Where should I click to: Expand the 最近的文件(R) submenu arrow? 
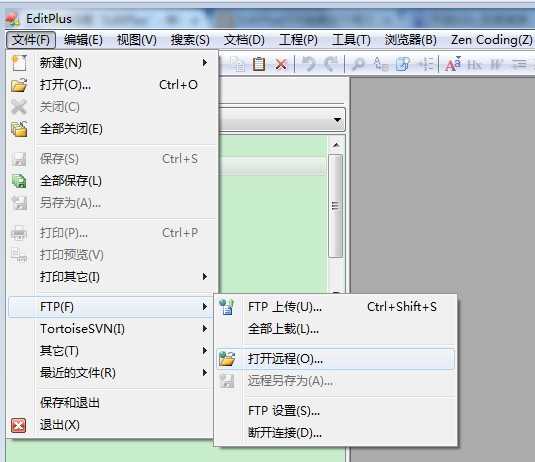coord(205,372)
